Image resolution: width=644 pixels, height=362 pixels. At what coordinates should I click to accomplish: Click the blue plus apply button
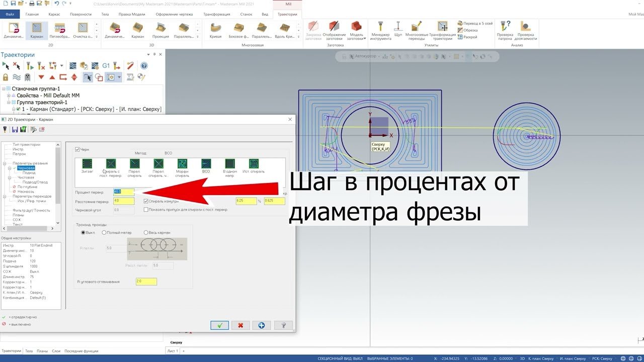262,325
